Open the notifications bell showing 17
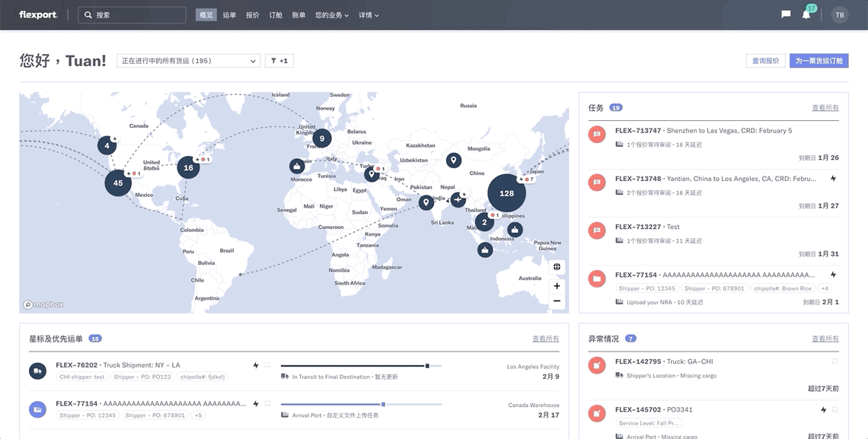 pos(806,14)
